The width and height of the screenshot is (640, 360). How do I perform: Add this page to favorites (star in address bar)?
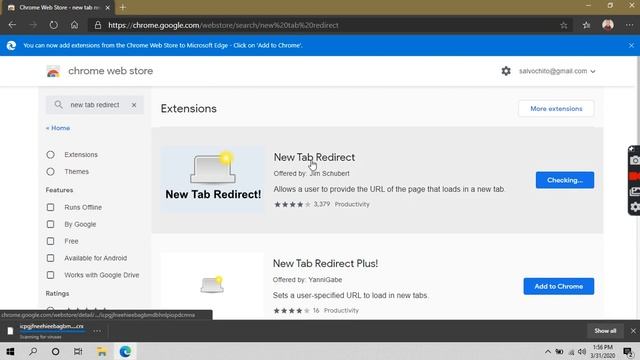[x=564, y=25]
